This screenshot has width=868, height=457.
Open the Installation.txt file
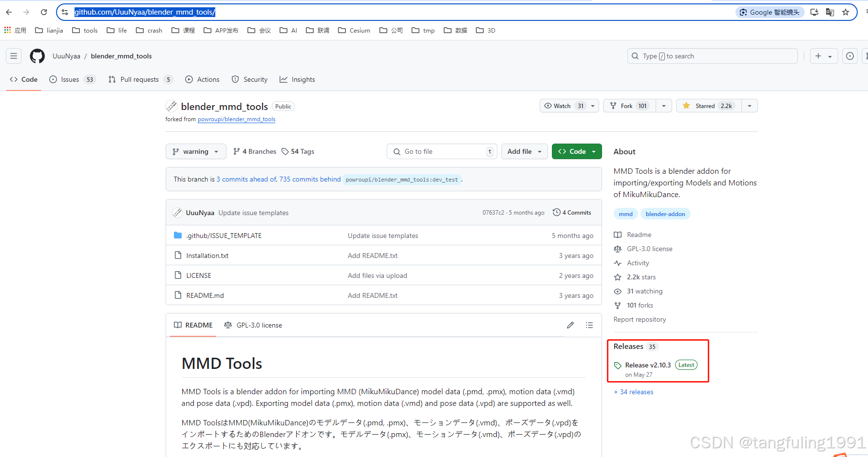click(x=208, y=256)
